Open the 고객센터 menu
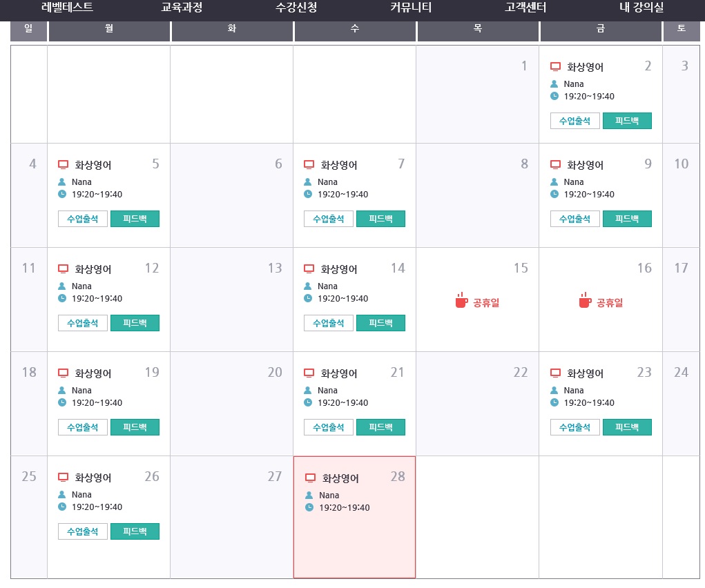705x588 pixels. (x=525, y=8)
